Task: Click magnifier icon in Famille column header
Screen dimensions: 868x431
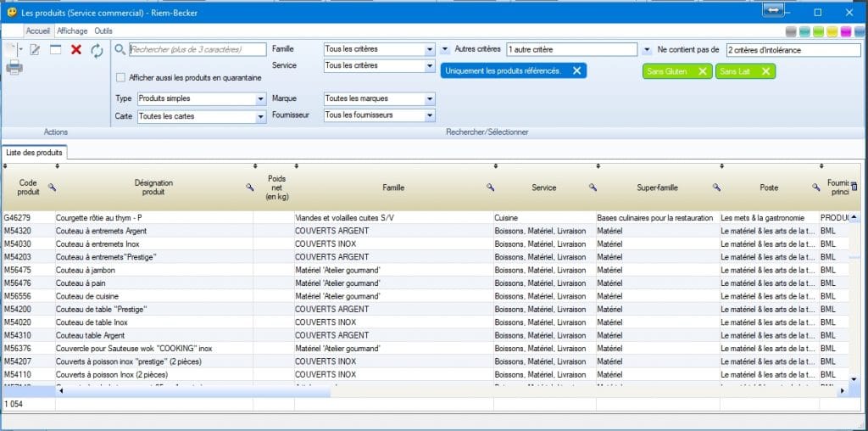Action: (491, 187)
